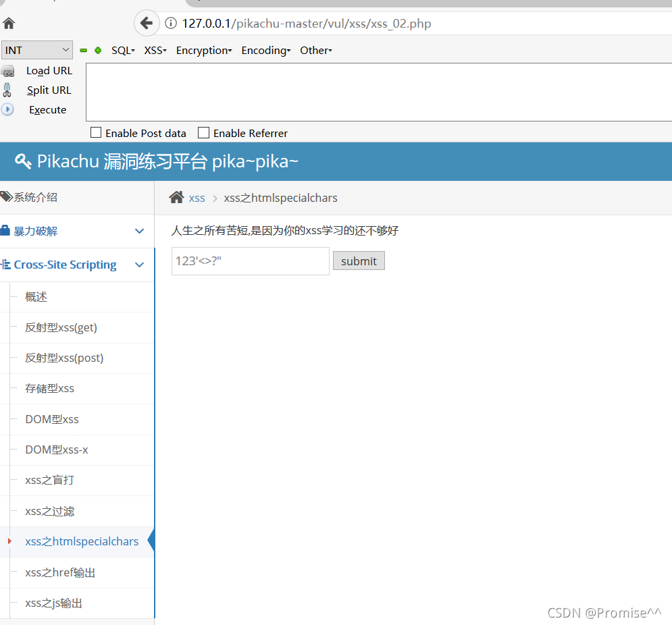Open the Encryption dropdown menu

coord(204,51)
